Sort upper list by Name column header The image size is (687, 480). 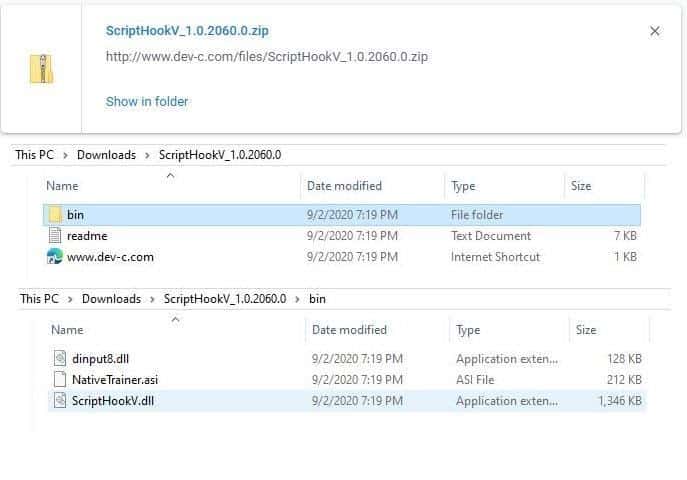coord(62,186)
